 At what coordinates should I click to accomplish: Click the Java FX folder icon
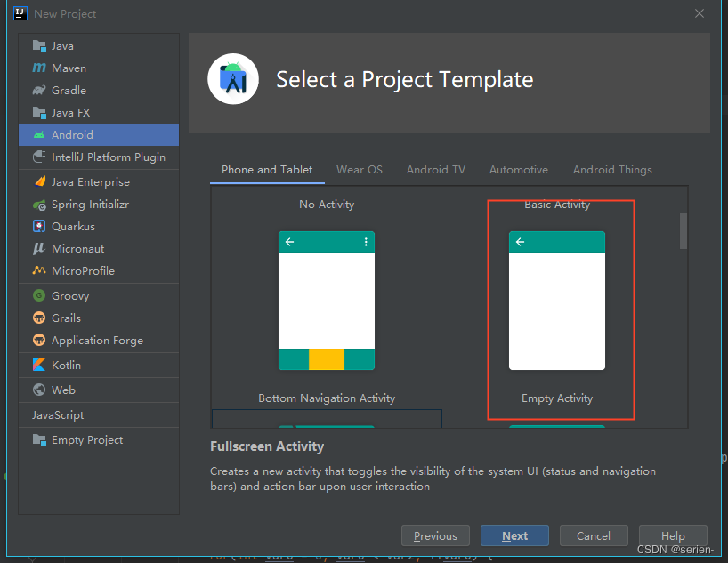tap(39, 113)
